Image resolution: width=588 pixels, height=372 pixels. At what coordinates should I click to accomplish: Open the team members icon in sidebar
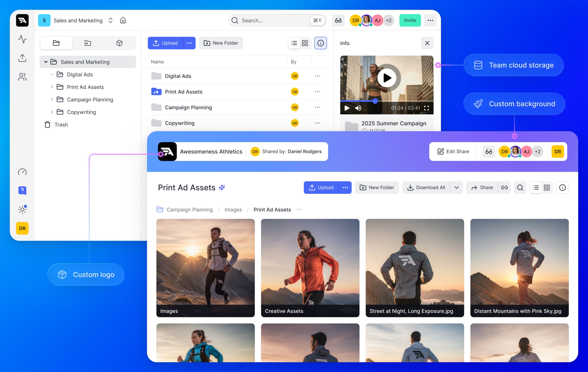[x=22, y=77]
